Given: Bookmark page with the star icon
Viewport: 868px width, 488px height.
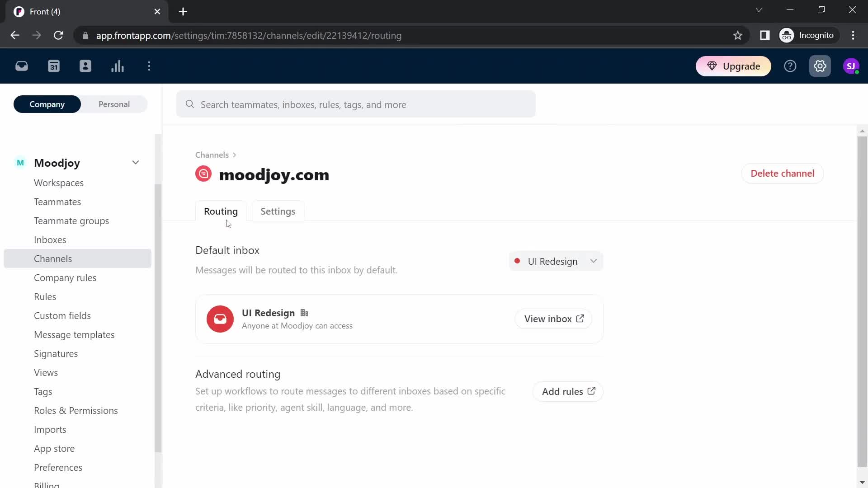Looking at the screenshot, I should (738, 35).
